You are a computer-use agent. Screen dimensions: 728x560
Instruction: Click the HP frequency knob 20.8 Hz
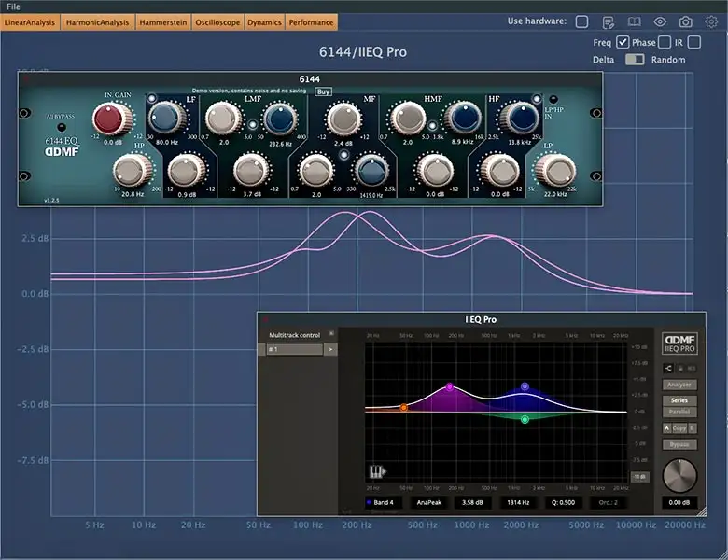pyautogui.click(x=133, y=171)
